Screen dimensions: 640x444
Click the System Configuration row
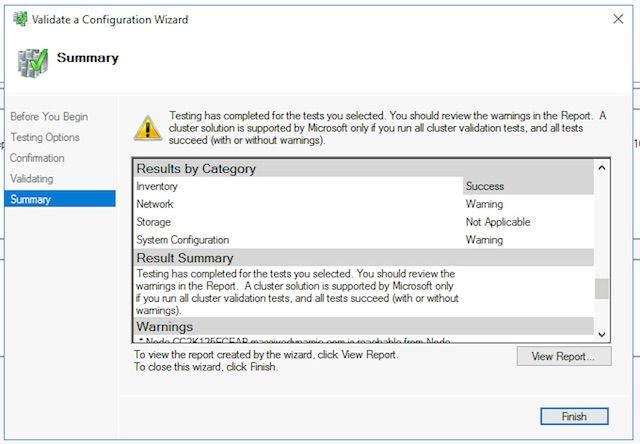(x=300, y=240)
